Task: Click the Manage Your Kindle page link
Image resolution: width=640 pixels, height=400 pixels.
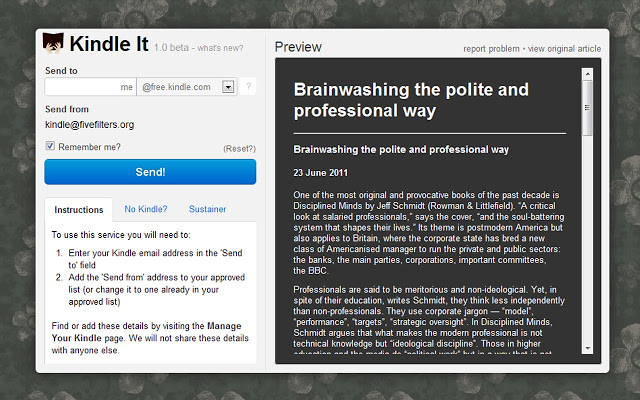Action: (146, 332)
